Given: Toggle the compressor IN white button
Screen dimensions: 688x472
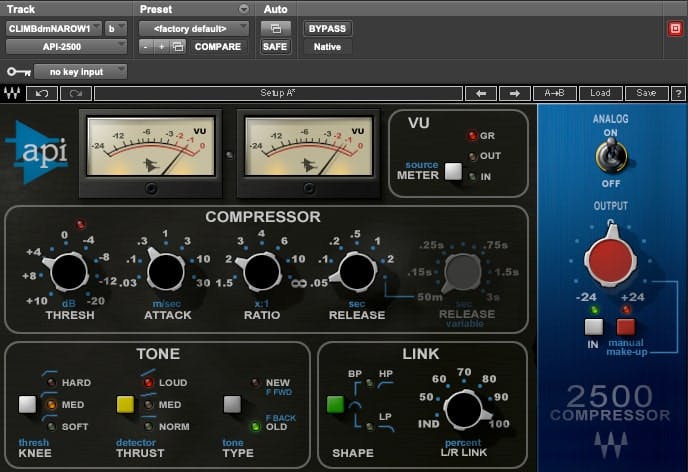Looking at the screenshot, I should coord(594,327).
